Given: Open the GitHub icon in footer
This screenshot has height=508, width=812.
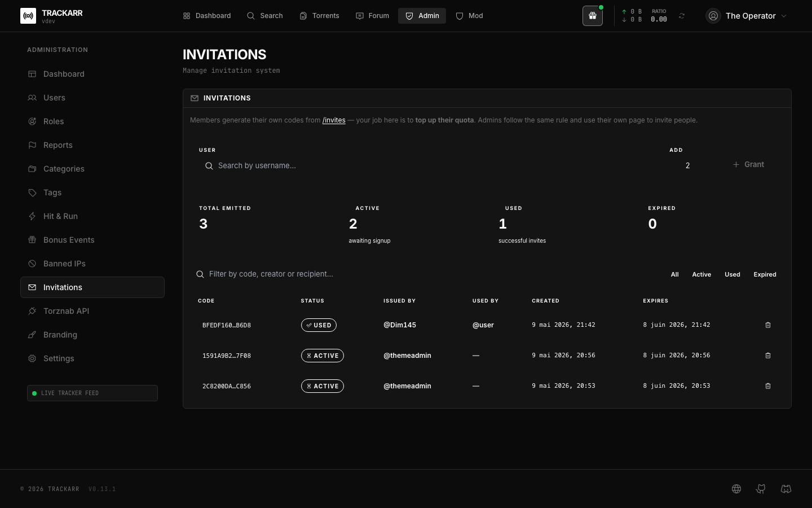Looking at the screenshot, I should (x=761, y=489).
